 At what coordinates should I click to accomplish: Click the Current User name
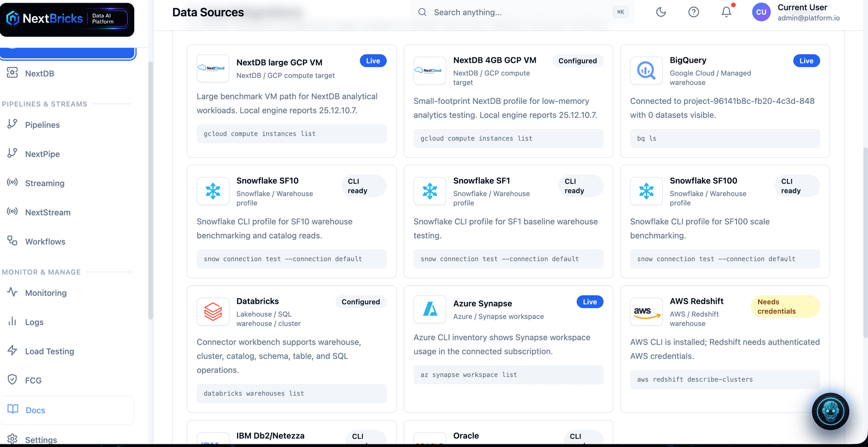click(x=802, y=7)
